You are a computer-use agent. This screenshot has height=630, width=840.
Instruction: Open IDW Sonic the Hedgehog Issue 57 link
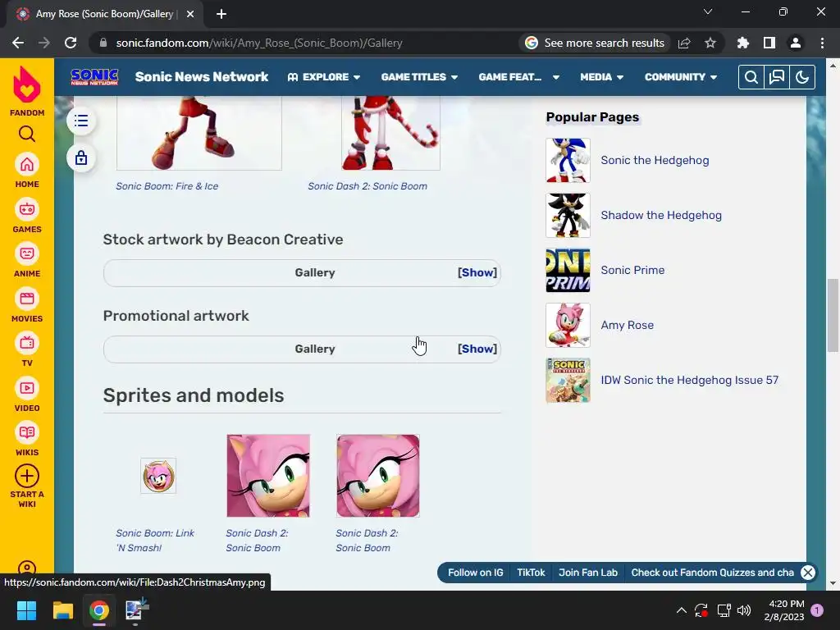click(x=689, y=380)
